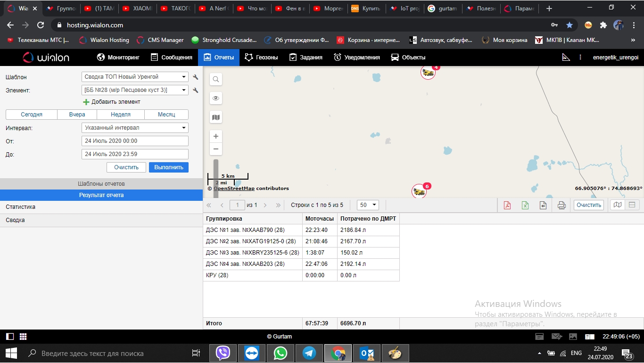This screenshot has width=644, height=363.
Task: Change rows per page dropdown (50)
Action: [x=368, y=205]
